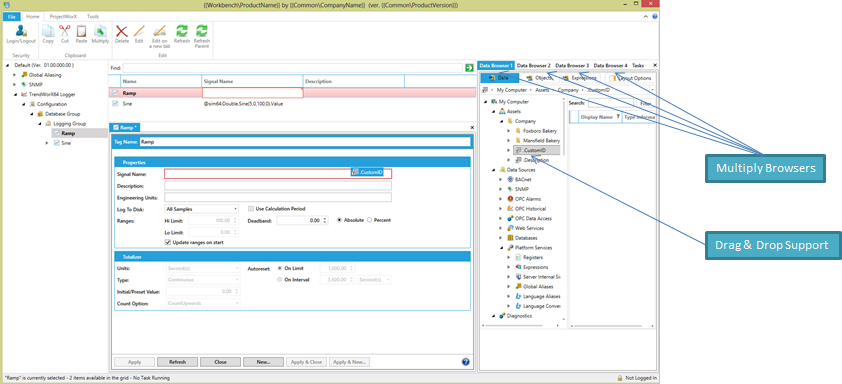842x384 pixels.
Task: Open the Log To Disk dropdown
Action: pyautogui.click(x=201, y=208)
